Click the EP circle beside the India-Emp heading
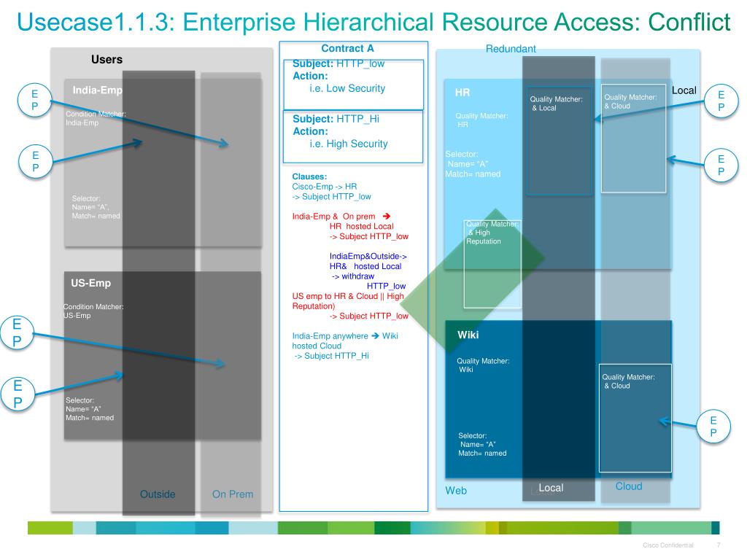747x560 pixels. pyautogui.click(x=34, y=100)
